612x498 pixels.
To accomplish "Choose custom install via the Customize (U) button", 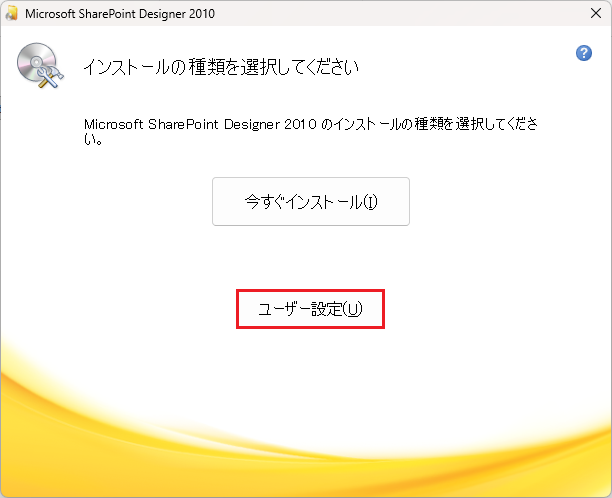I will (x=310, y=310).
